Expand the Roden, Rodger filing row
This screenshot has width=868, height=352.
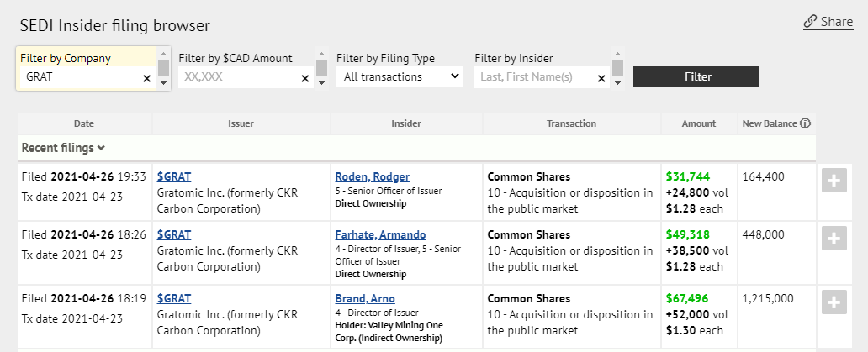tap(834, 181)
